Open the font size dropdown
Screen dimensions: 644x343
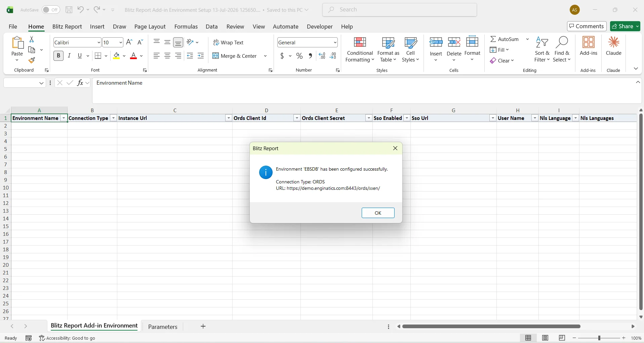click(x=121, y=42)
